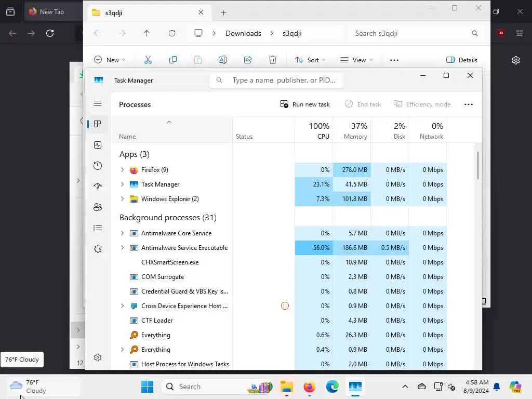This screenshot has height=399, width=532.
Task: Open Explorer New dropdown
Action: 110,60
